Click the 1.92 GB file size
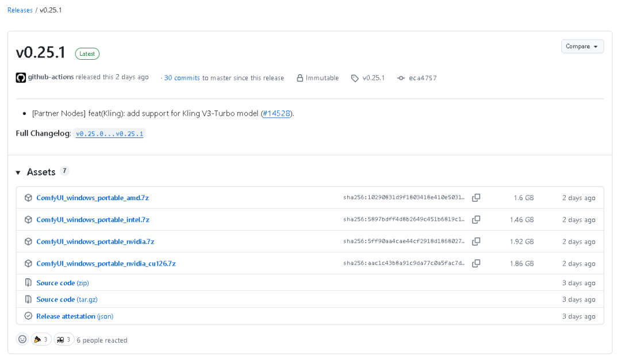 click(522, 242)
